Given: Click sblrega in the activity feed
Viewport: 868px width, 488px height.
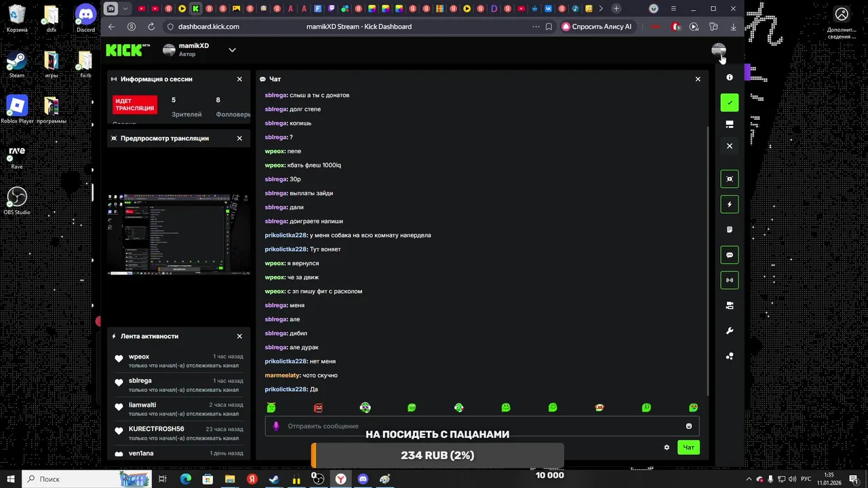Looking at the screenshot, I should (140, 381).
